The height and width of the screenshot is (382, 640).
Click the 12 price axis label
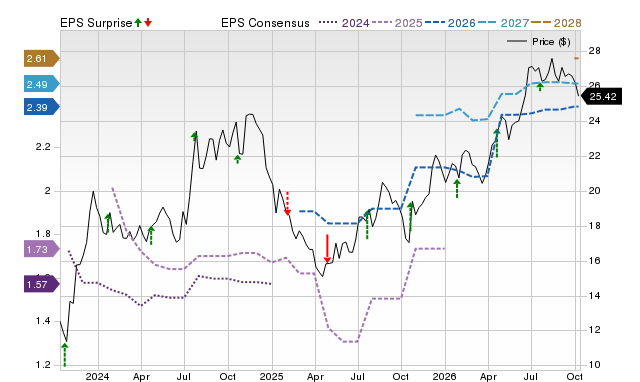point(594,330)
